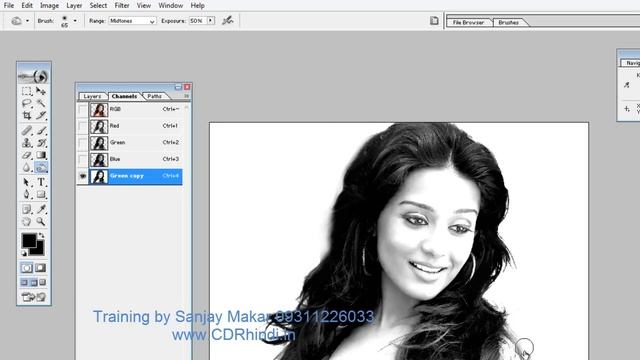Select the Pen tool
This screenshot has height=360, width=640.
point(27,194)
